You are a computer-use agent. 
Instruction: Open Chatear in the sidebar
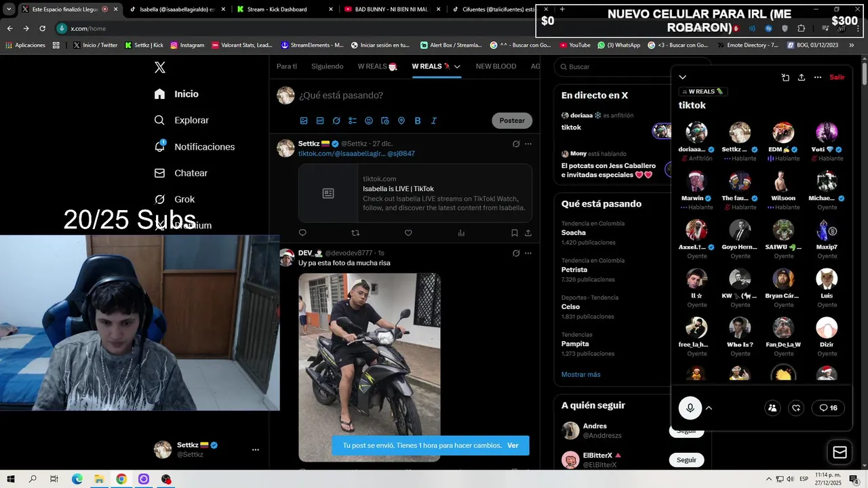tap(180, 174)
